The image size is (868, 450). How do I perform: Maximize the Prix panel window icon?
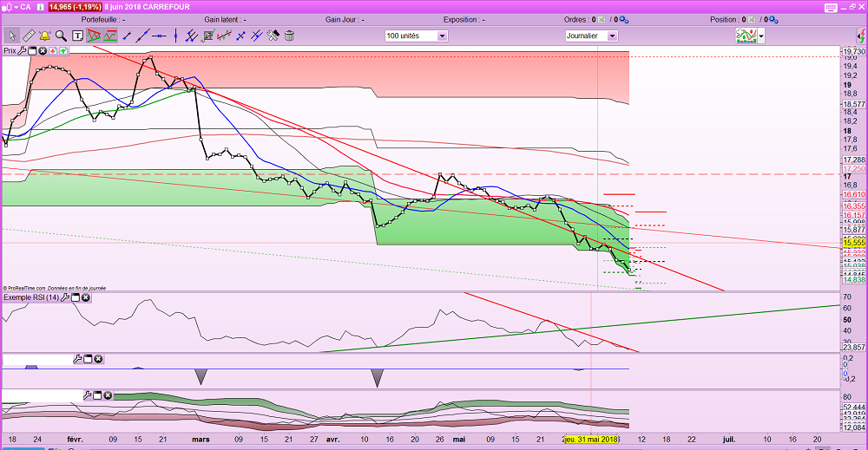tap(32, 51)
